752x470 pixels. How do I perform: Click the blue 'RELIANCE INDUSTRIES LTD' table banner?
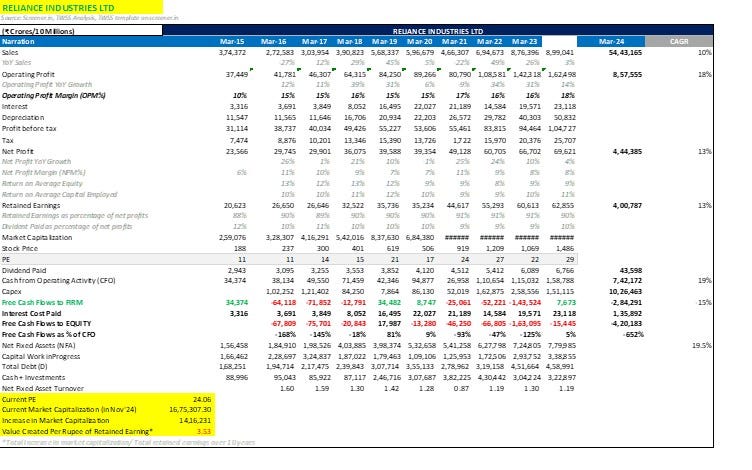(438, 31)
